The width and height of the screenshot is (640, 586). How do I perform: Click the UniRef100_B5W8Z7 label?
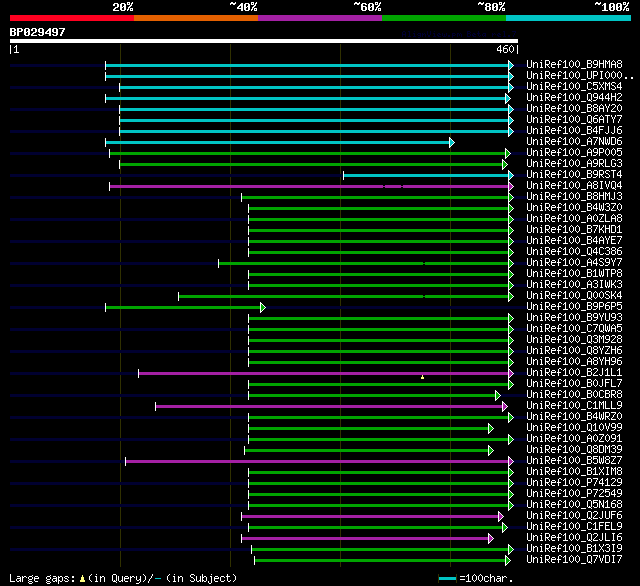click(x=574, y=461)
